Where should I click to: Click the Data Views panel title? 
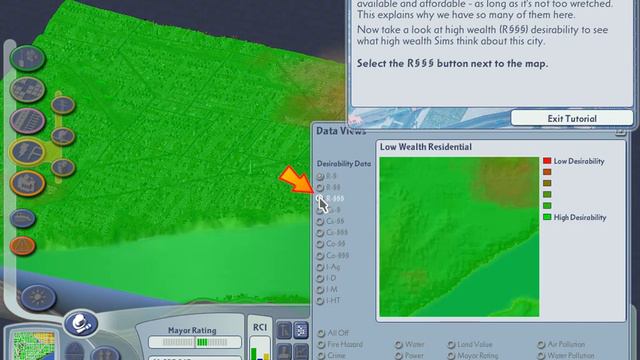click(x=341, y=131)
